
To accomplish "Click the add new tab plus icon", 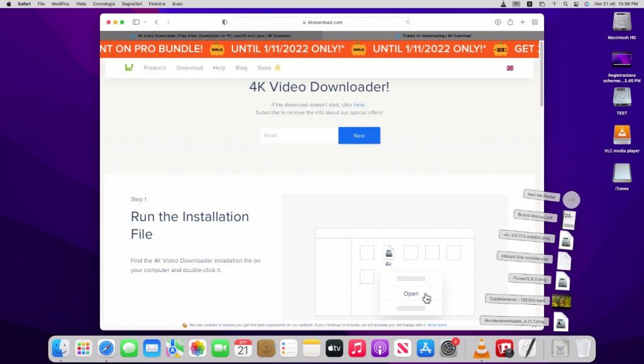I will coord(522,22).
